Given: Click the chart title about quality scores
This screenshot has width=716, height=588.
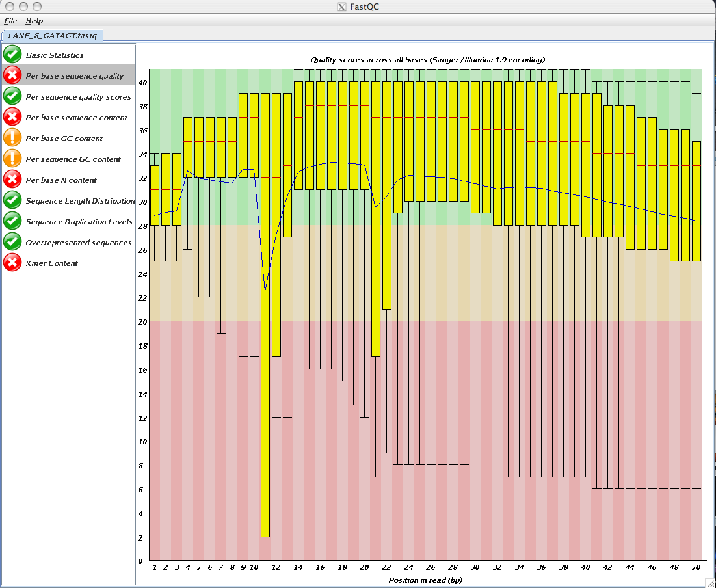Looking at the screenshot, I should 427,59.
